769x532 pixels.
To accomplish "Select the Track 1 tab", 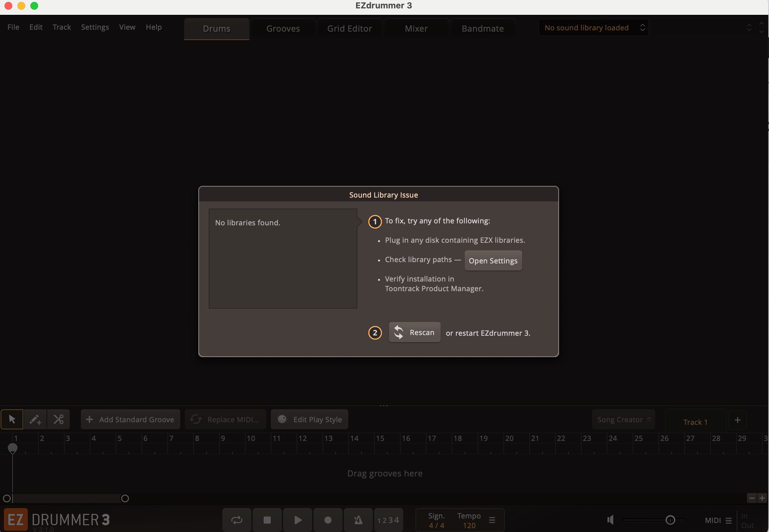I will (x=695, y=422).
